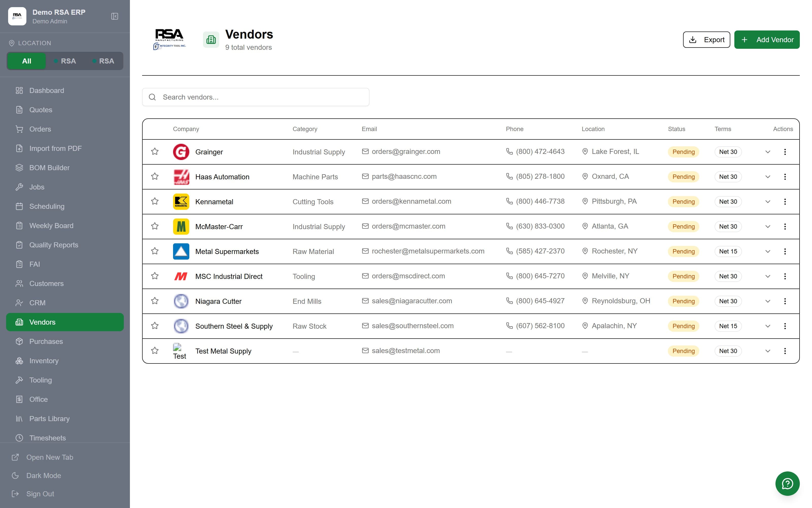Open the three-dot menu for Metal Supermarkets
812x508 pixels.
coord(785,251)
